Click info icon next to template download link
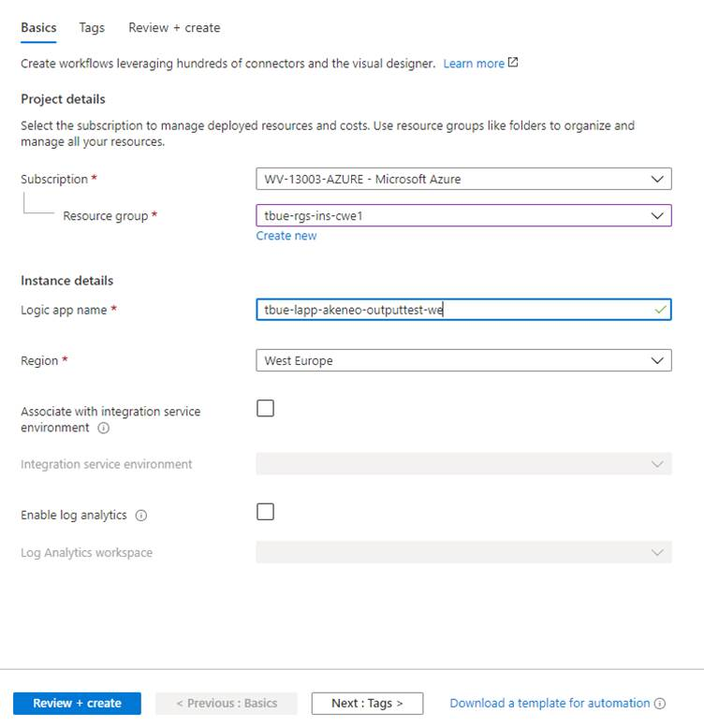Screen dimensions: 704x728 660,704
